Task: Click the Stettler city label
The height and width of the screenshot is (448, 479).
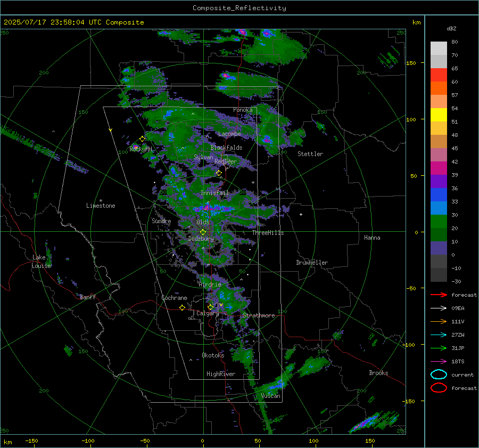Action: (310, 154)
